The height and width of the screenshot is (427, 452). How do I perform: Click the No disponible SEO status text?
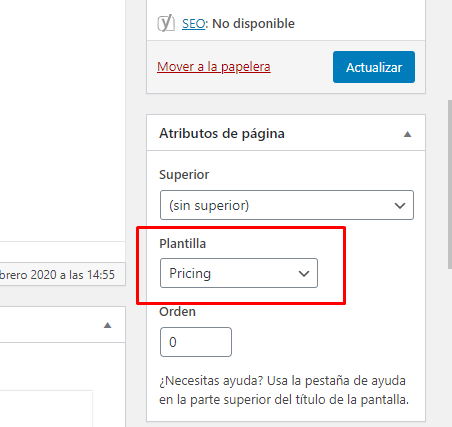pos(254,24)
